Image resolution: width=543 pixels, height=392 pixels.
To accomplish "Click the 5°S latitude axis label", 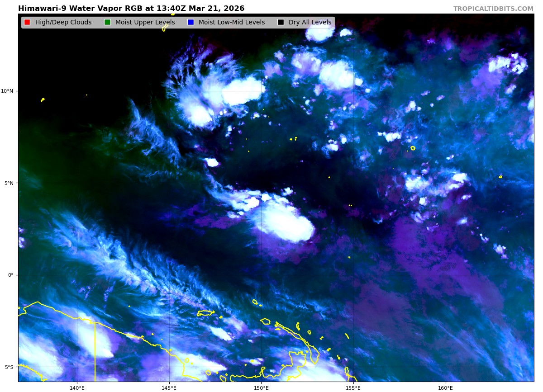I will [8, 367].
